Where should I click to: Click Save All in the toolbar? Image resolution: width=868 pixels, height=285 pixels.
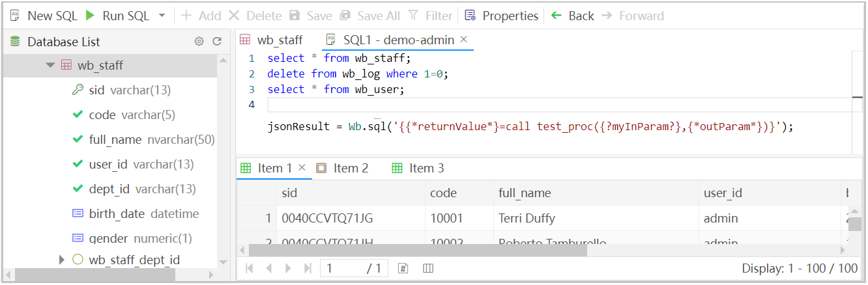pos(369,16)
